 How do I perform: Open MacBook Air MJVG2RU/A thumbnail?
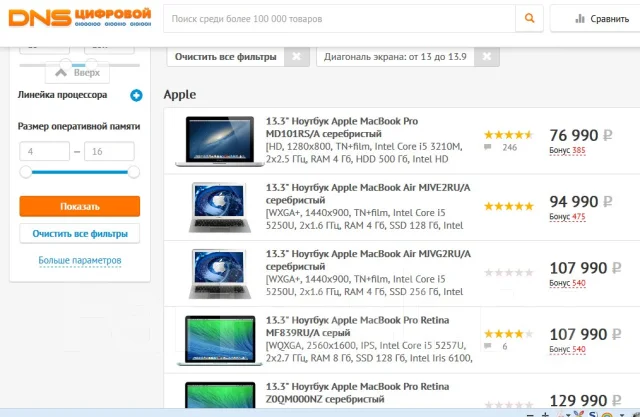(220, 274)
